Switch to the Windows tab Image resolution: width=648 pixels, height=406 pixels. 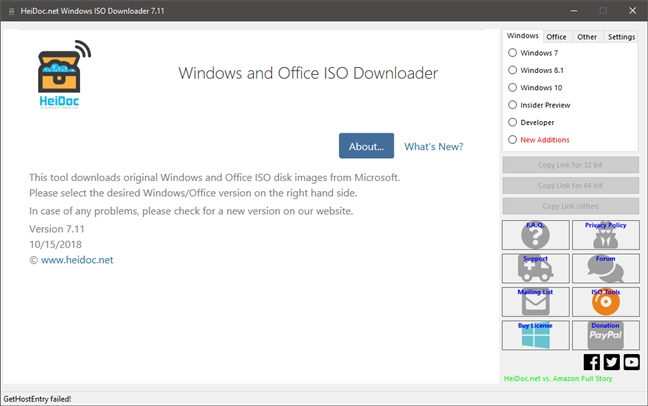pos(523,36)
